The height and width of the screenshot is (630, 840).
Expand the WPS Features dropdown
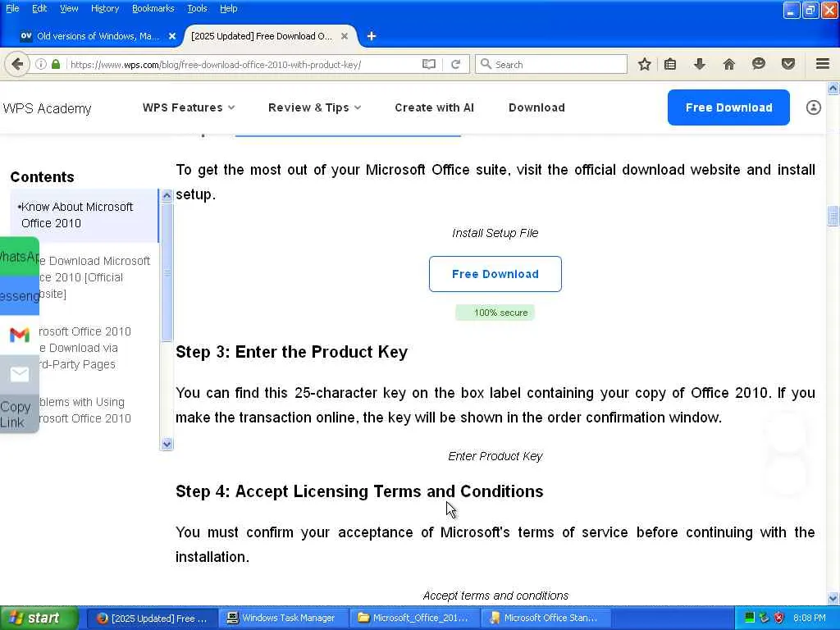[x=189, y=107]
